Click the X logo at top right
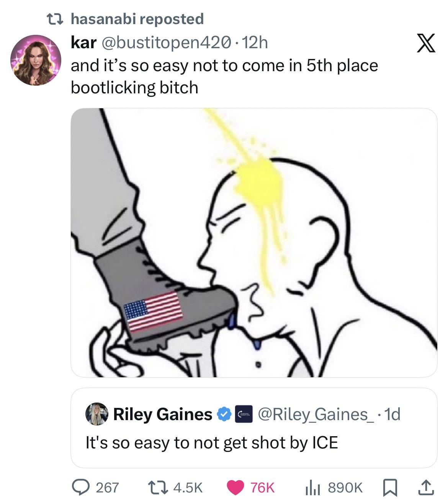 [425, 42]
